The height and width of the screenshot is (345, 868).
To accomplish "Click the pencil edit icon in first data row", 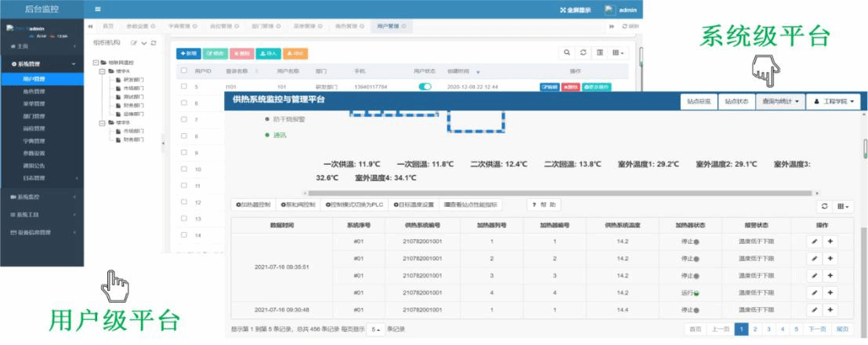I will click(x=814, y=242).
